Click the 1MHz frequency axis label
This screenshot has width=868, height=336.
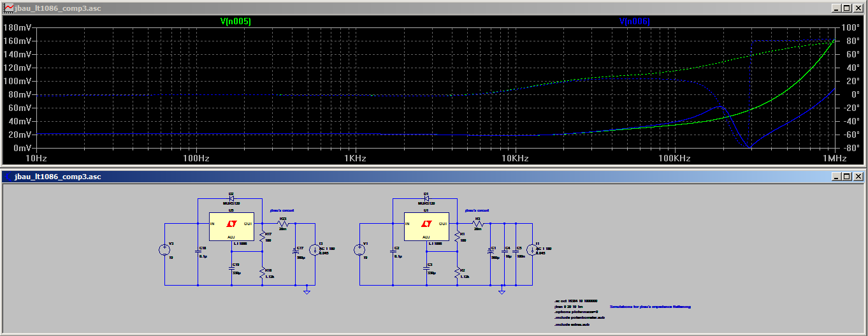tap(835, 158)
